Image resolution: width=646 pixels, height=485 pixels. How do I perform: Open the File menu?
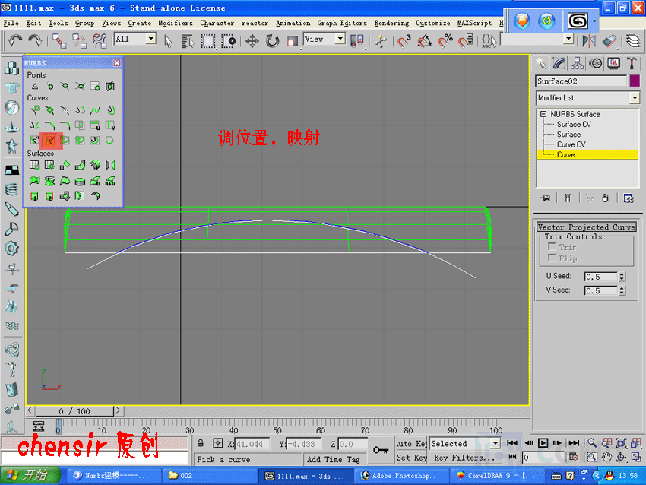click(11, 23)
